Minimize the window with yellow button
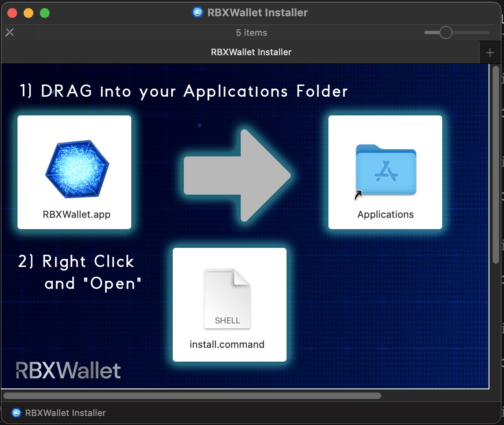 (28, 13)
